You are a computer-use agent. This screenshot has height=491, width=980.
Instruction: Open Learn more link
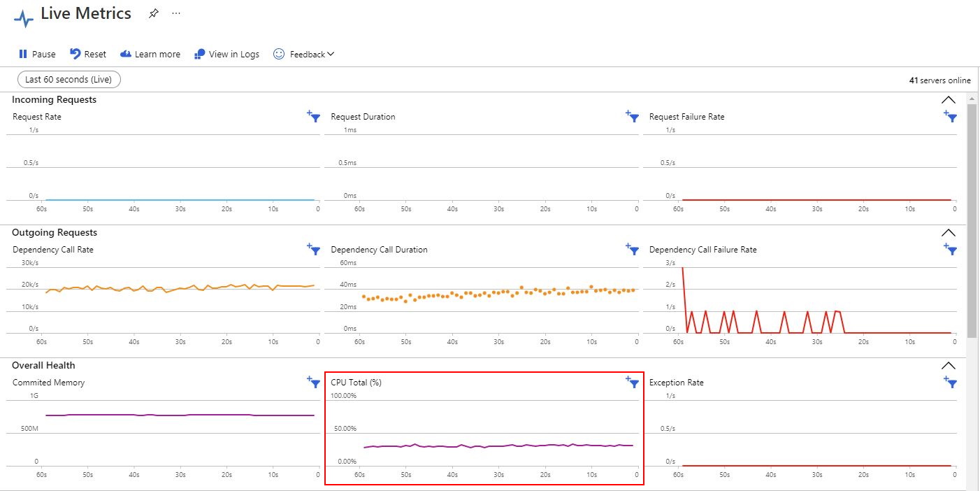(150, 54)
